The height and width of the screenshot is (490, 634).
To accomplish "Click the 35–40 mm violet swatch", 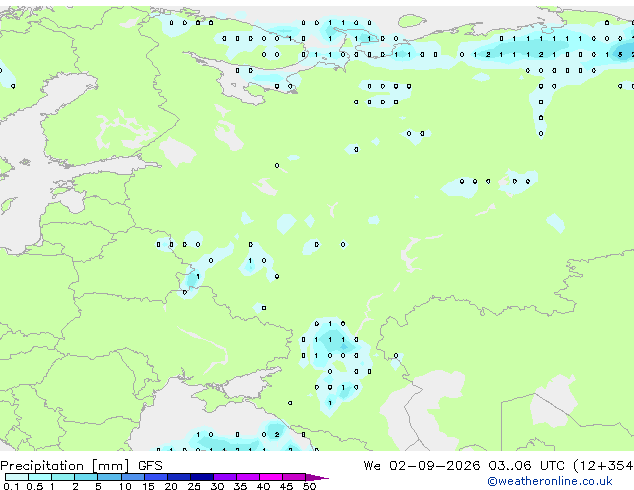I will pos(248,477).
